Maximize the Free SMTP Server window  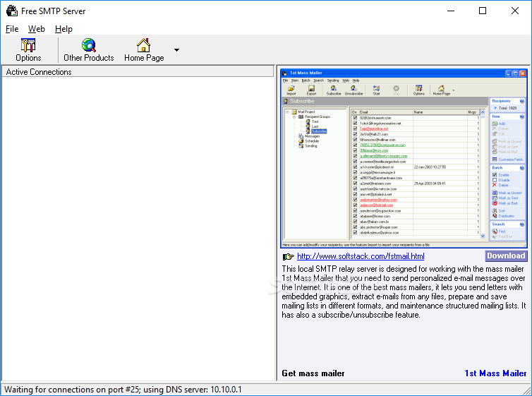coord(483,11)
